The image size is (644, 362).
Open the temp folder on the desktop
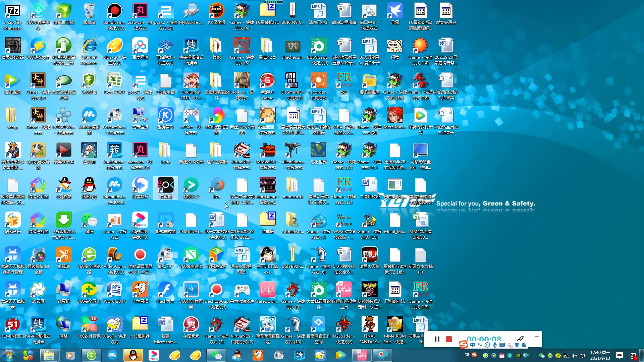12,118
